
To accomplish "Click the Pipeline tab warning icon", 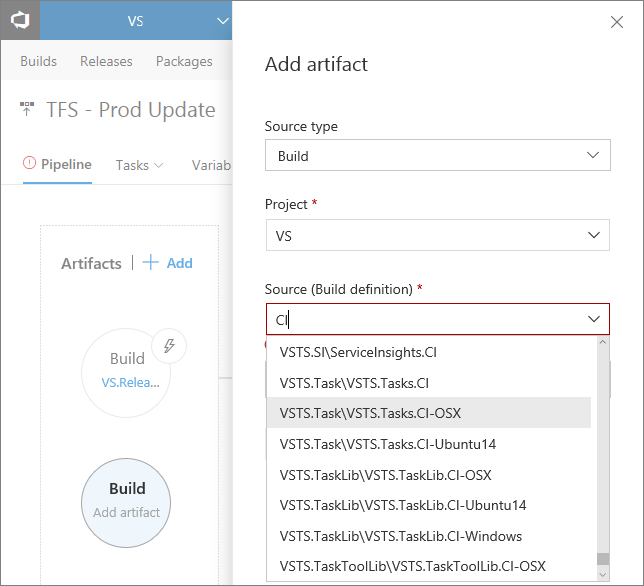I will pos(29,163).
